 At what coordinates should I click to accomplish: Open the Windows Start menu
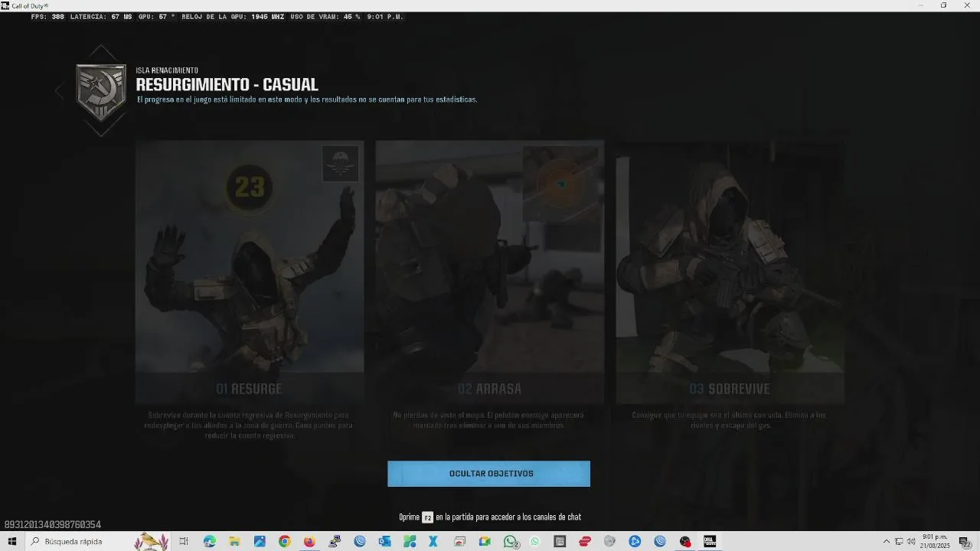[x=11, y=541]
